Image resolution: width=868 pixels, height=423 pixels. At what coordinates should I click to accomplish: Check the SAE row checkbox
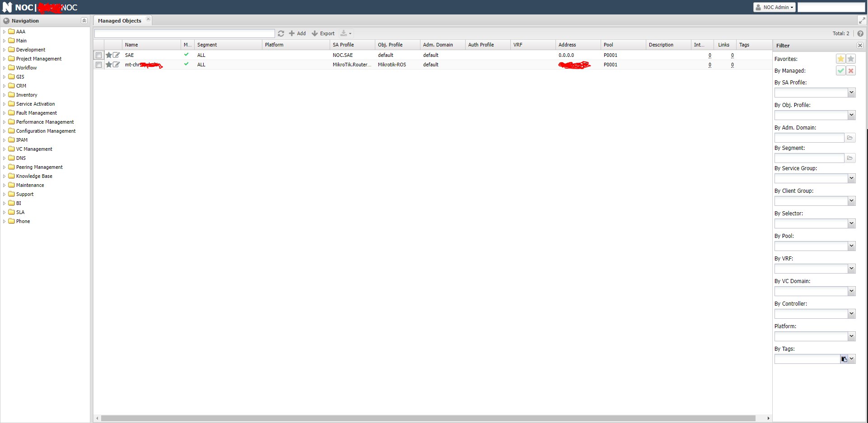98,55
